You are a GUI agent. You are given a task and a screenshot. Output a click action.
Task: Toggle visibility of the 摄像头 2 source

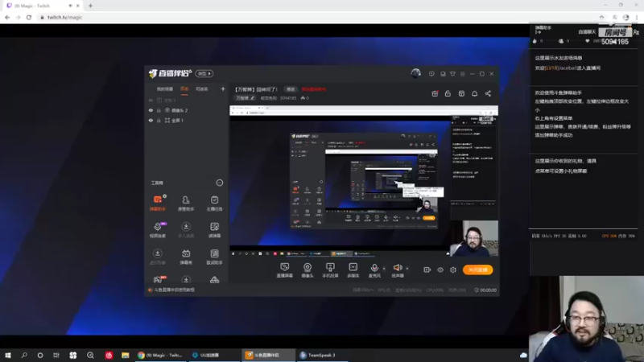tap(151, 110)
